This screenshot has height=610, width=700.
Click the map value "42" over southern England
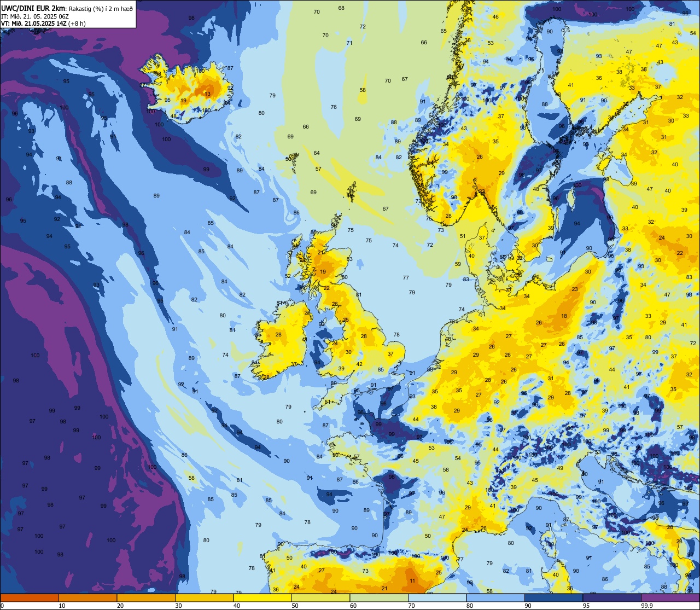coord(359,364)
